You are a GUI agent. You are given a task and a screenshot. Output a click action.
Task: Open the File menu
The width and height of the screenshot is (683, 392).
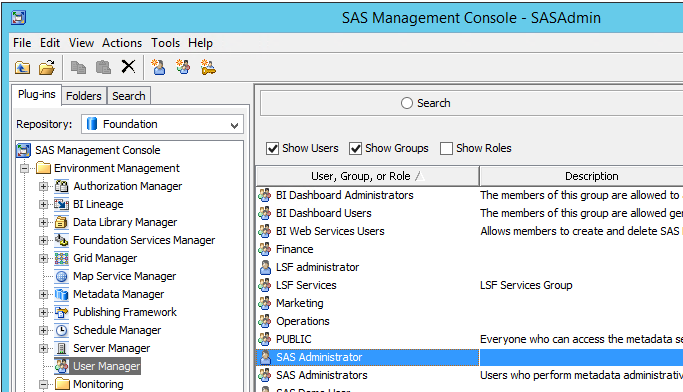22,43
